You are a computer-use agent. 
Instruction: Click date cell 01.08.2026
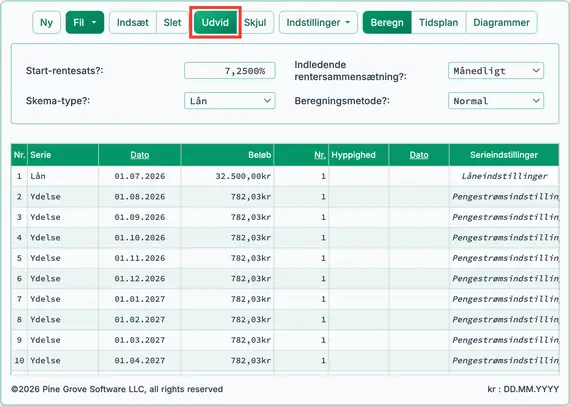tap(140, 197)
